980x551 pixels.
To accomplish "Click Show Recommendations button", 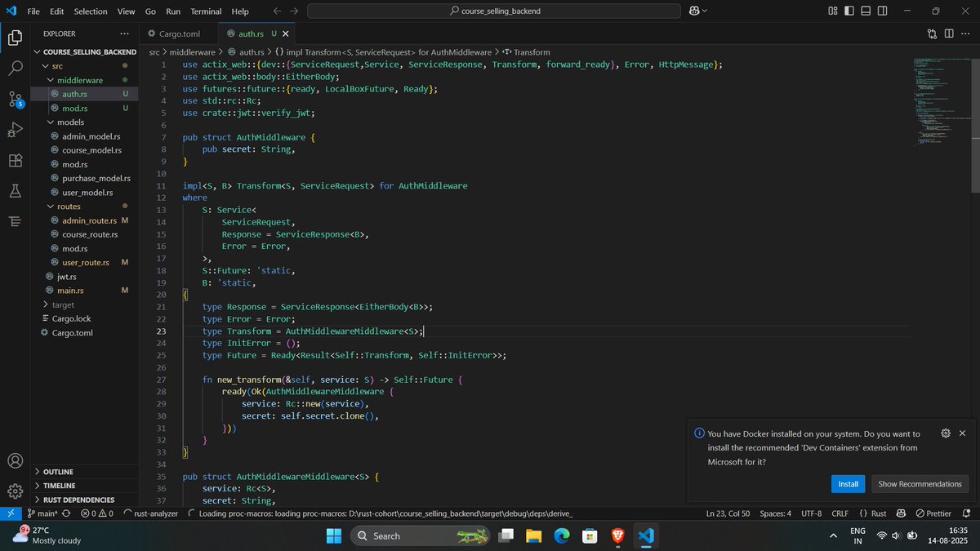I will point(920,484).
